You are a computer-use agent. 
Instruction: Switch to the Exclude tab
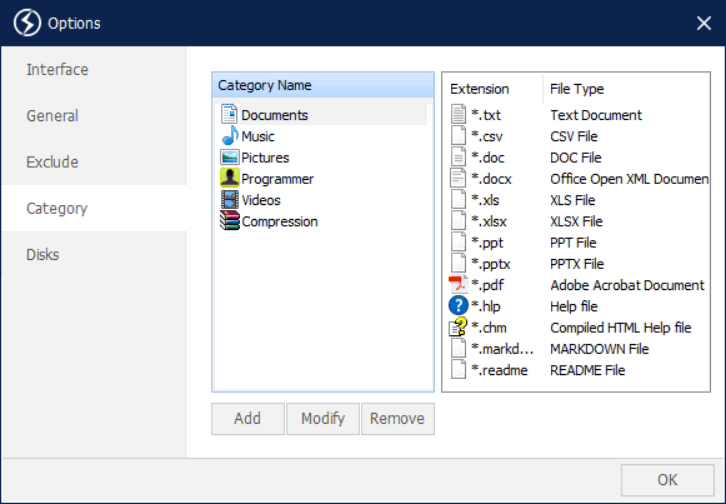point(94,162)
